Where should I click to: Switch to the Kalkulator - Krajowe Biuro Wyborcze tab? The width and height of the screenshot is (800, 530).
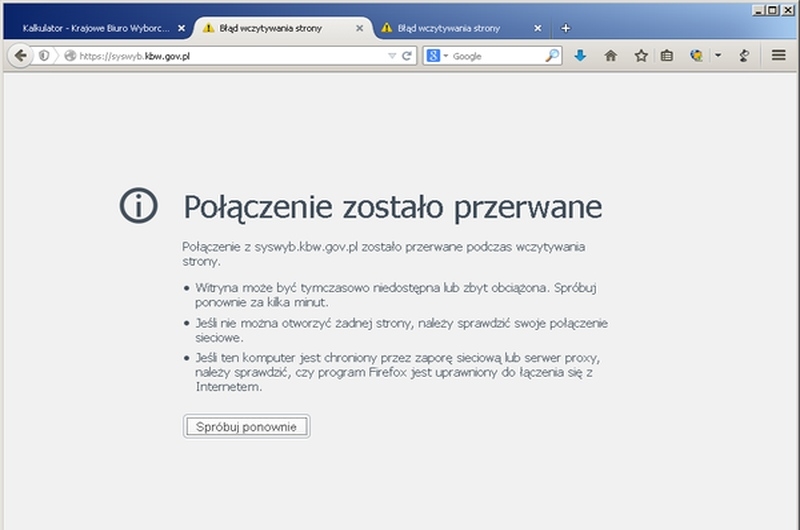pyautogui.click(x=96, y=29)
